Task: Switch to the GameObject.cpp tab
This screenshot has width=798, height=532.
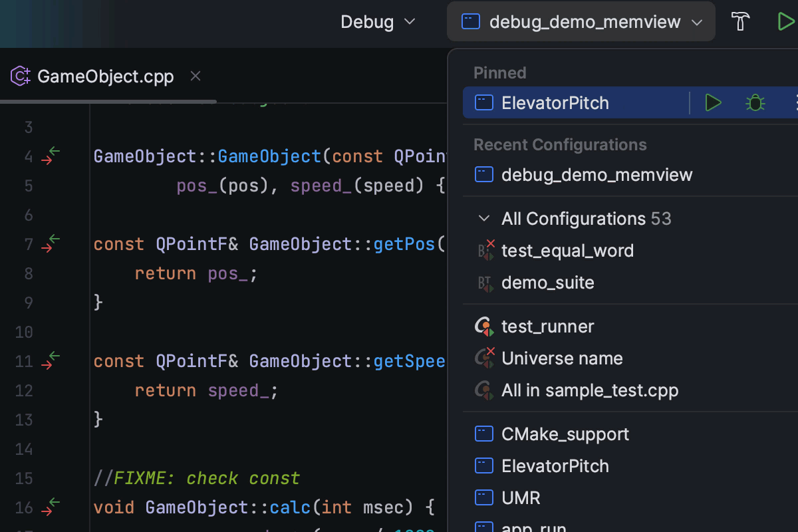Action: click(105, 76)
